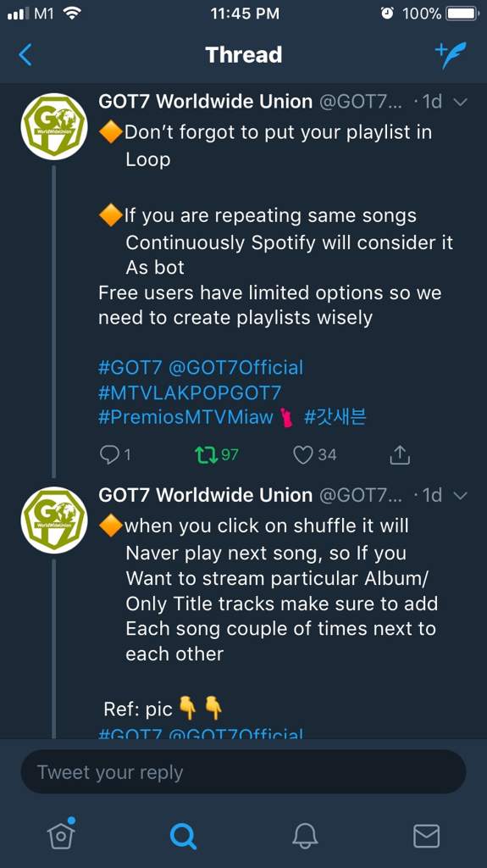487x868 pixels.
Task: Open the Home tab
Action: [61, 835]
